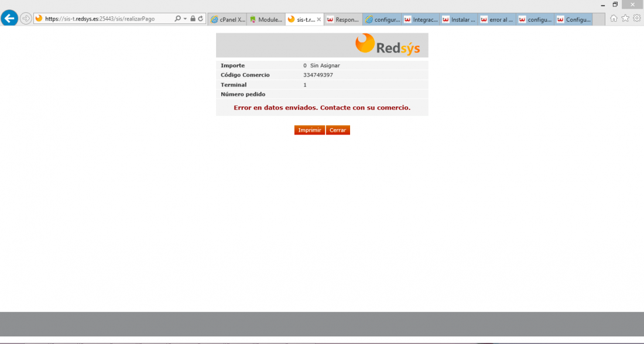Switch to the cPanel X tab

coord(228,19)
